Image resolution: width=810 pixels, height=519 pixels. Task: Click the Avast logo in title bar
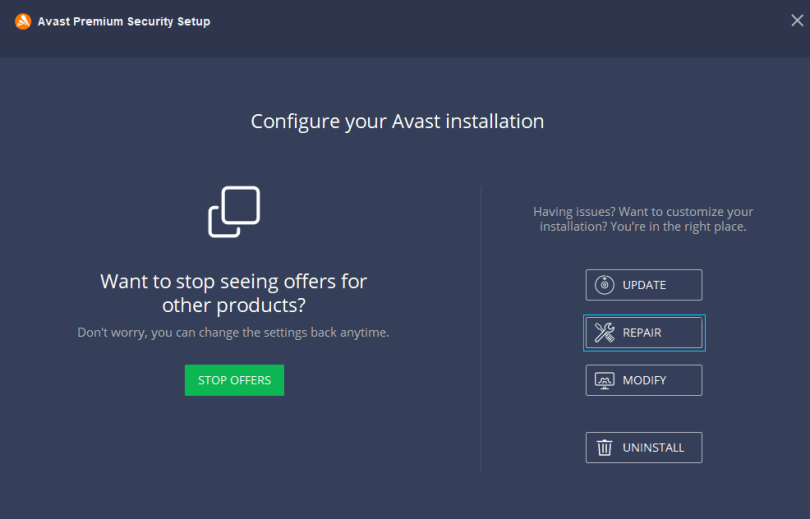23,21
